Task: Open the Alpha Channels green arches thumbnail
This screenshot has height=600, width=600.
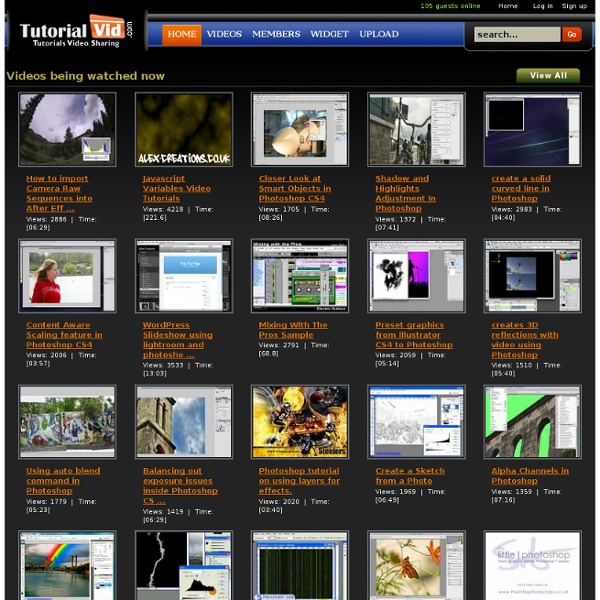Action: tap(532, 422)
